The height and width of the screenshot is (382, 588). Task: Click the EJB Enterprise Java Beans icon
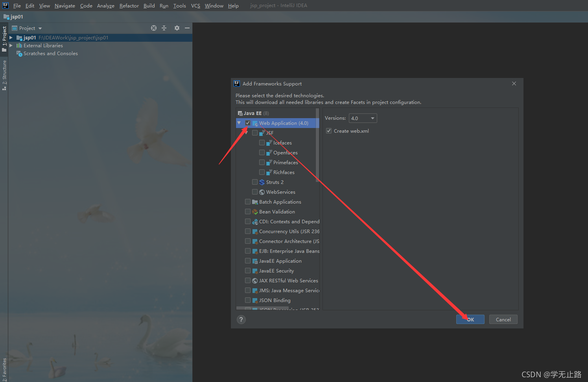255,251
